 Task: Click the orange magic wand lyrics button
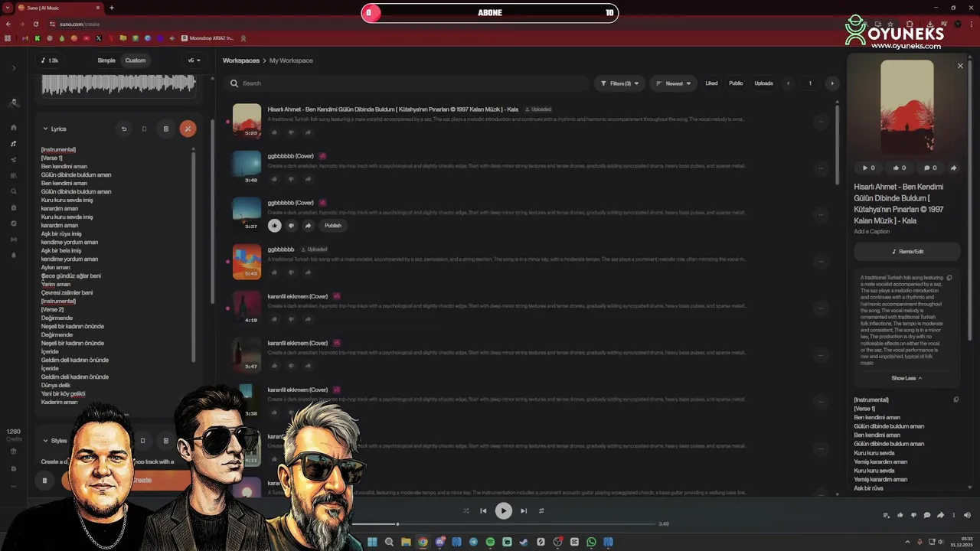[x=188, y=129]
